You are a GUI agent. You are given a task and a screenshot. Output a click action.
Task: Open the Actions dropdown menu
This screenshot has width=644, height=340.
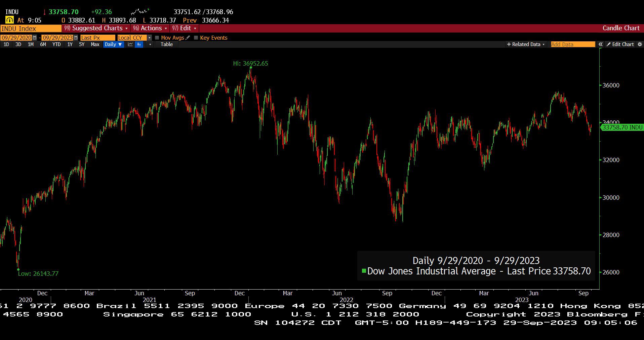pos(150,28)
